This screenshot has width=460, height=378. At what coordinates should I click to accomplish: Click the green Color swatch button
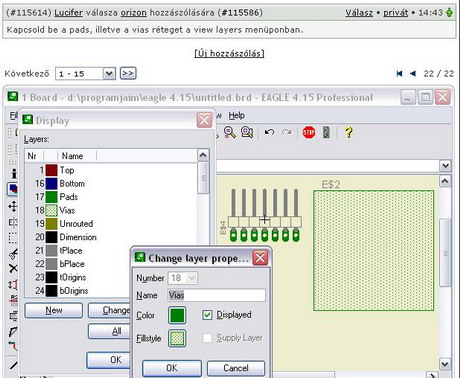click(177, 315)
